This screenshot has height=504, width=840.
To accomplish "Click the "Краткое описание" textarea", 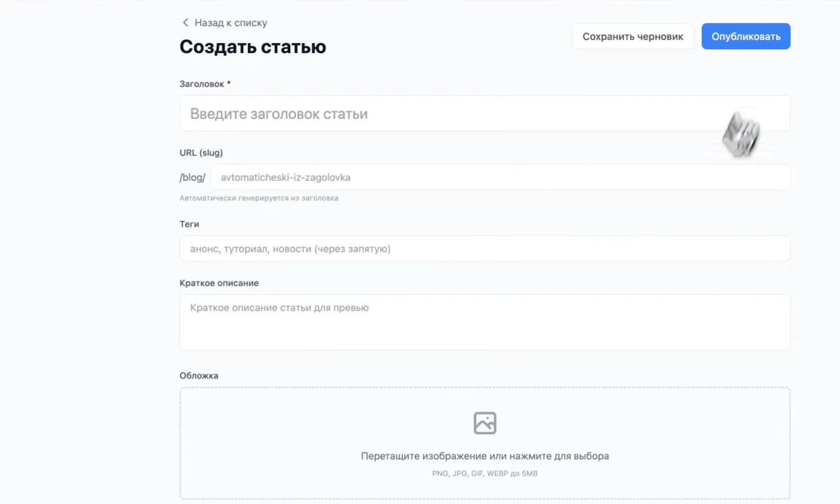I will 485,322.
